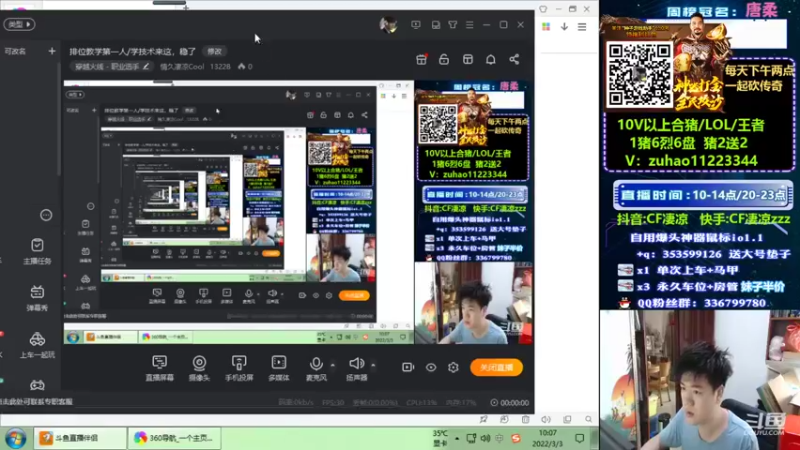Click browser bottom bar trash icon

tap(526, 419)
